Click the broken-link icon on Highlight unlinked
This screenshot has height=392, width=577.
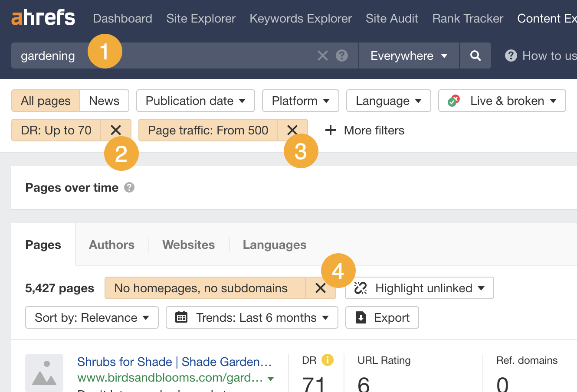coord(360,288)
